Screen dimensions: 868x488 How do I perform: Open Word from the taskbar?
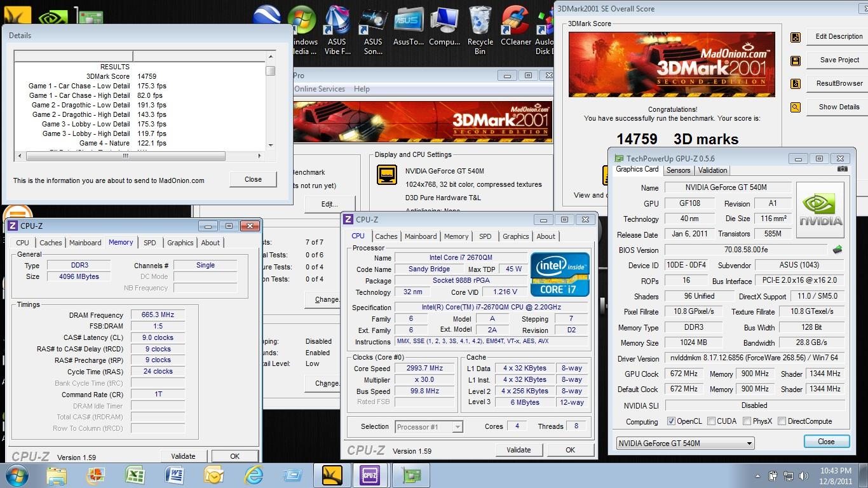pyautogui.click(x=174, y=475)
